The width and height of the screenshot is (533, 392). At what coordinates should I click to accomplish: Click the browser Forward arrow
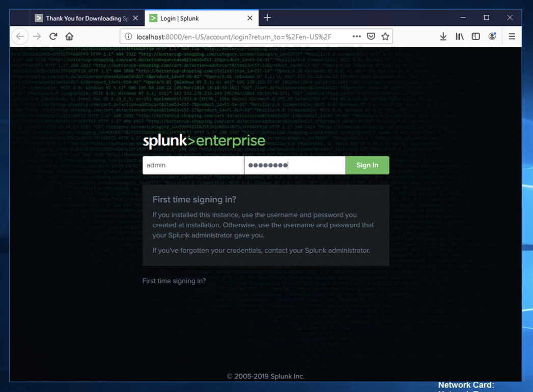[x=37, y=36]
